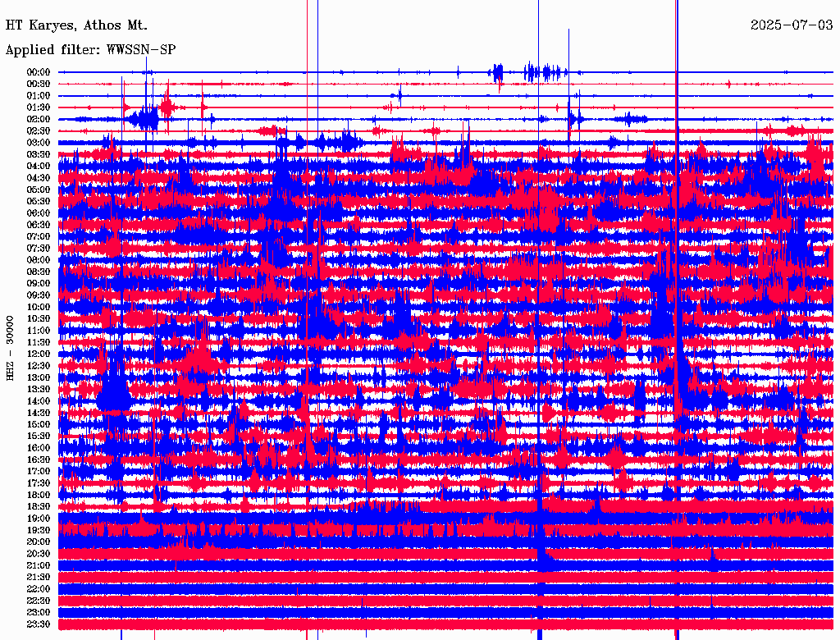
Task: Select the 00:30 time row label
Action: tap(39, 85)
